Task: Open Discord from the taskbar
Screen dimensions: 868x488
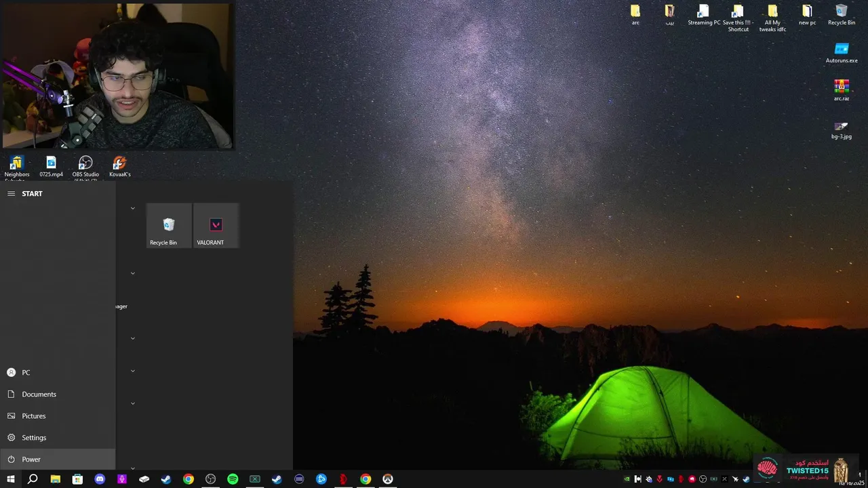Action: pyautogui.click(x=100, y=479)
